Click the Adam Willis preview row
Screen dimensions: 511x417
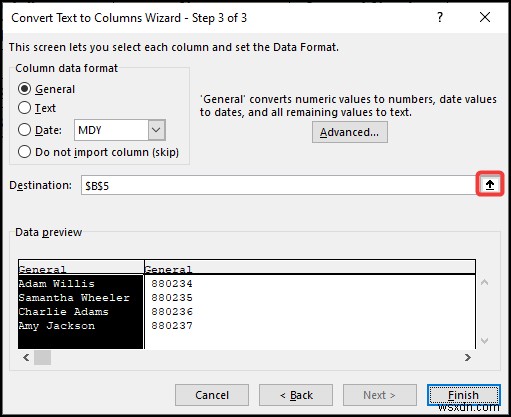tap(57, 283)
